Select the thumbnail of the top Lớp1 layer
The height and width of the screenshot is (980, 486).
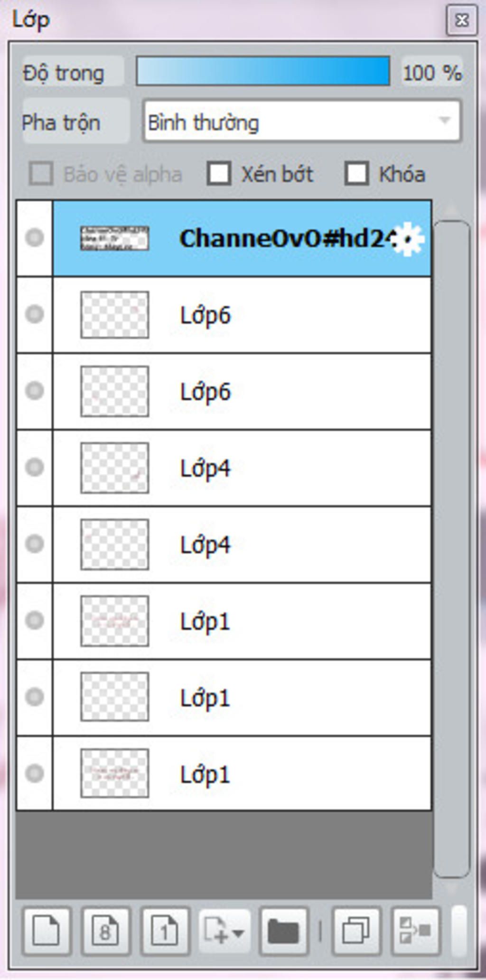115,621
